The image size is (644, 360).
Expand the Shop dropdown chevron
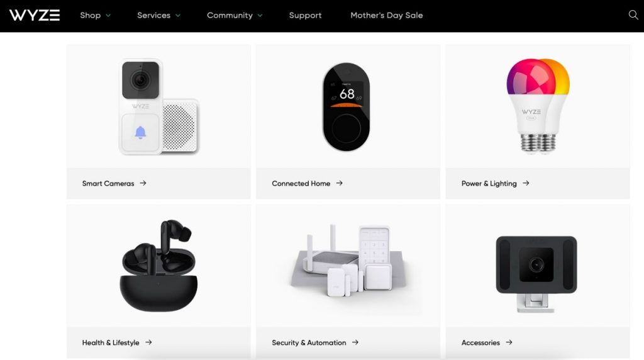point(108,16)
